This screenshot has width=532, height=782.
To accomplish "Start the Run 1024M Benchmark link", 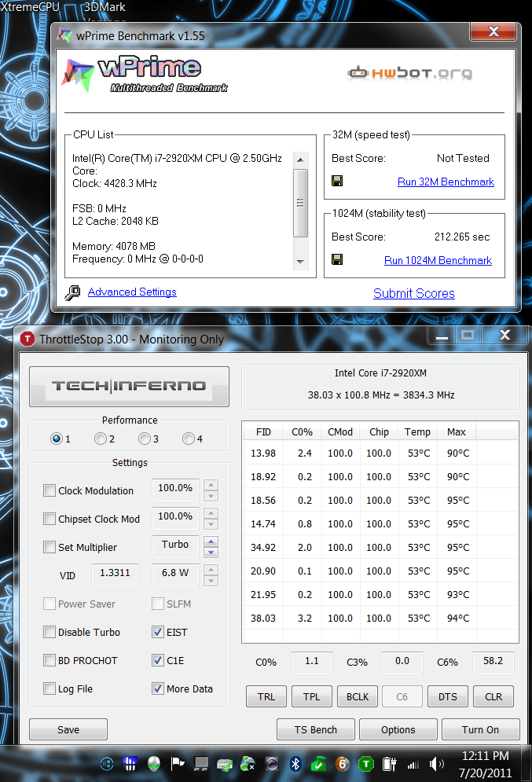I will point(438,260).
